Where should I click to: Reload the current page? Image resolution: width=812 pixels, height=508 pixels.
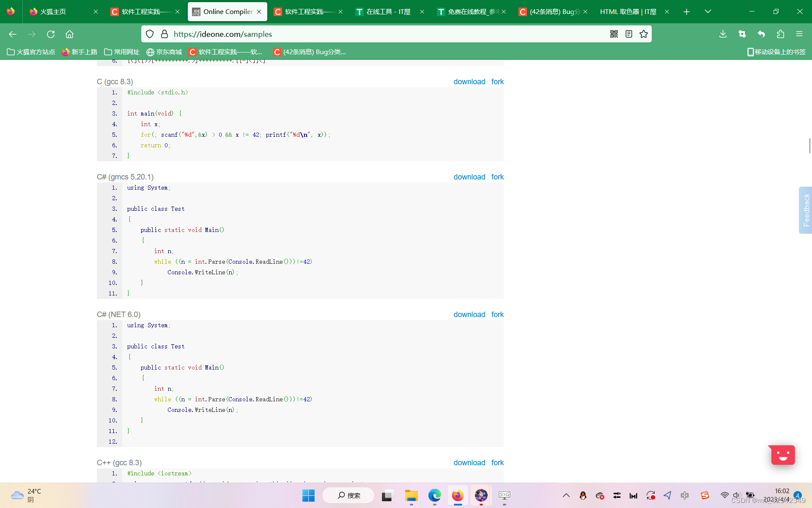51,34
